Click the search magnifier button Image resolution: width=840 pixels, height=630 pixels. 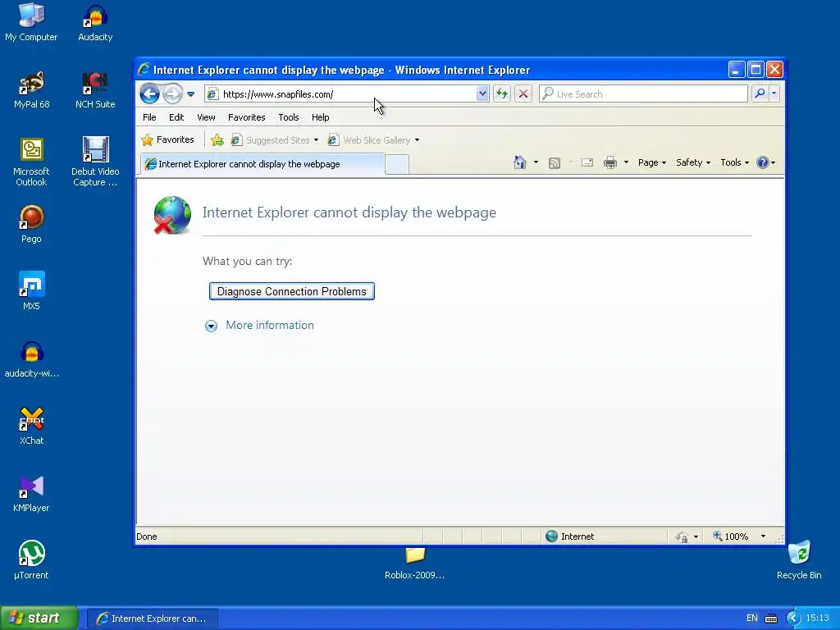pyautogui.click(x=760, y=94)
